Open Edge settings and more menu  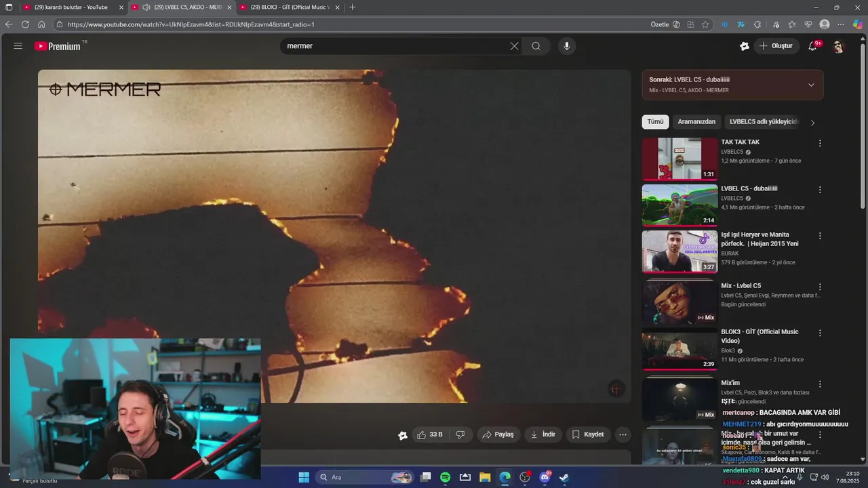841,24
